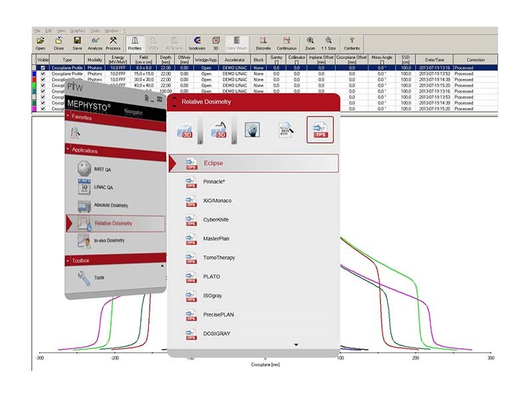
Task: Open the Graphics menu
Action: (x=77, y=31)
